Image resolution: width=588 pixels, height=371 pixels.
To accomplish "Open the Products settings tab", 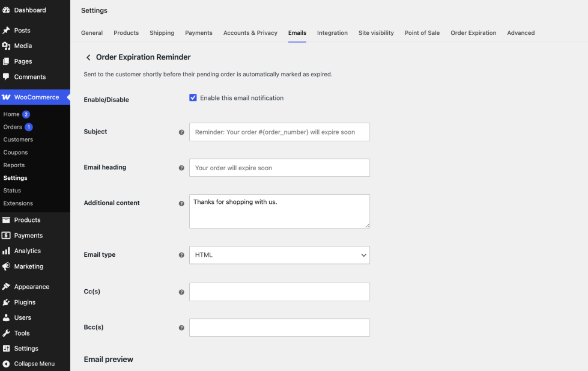I will tap(126, 32).
